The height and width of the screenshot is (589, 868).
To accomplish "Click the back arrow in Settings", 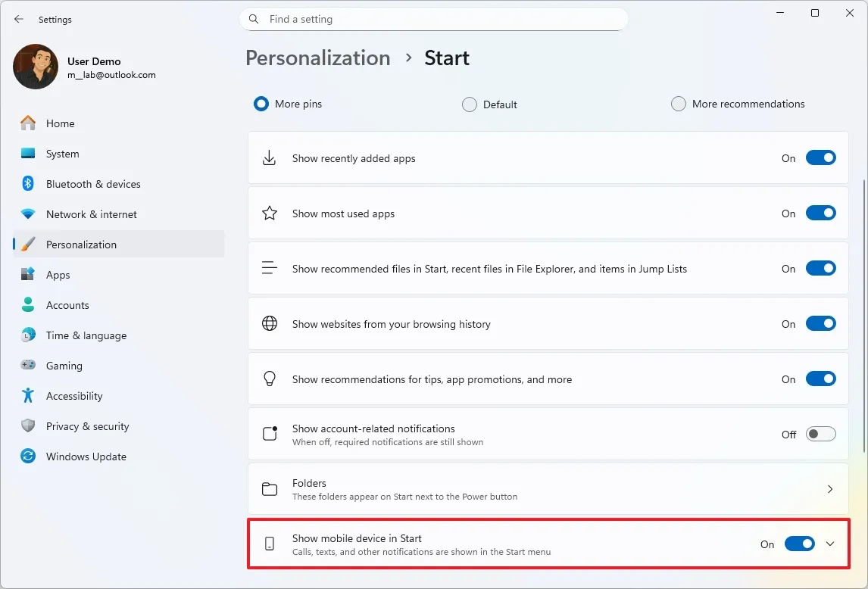I will pyautogui.click(x=19, y=19).
